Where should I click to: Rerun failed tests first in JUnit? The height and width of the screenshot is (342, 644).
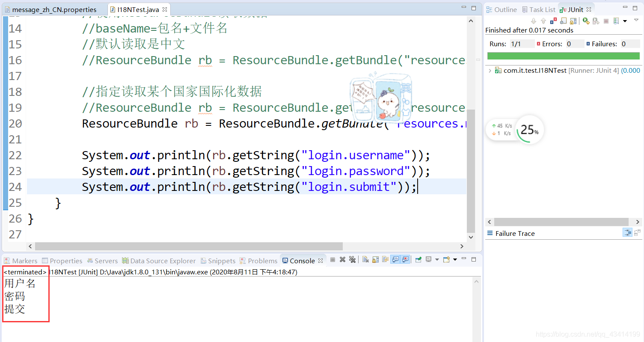click(596, 21)
